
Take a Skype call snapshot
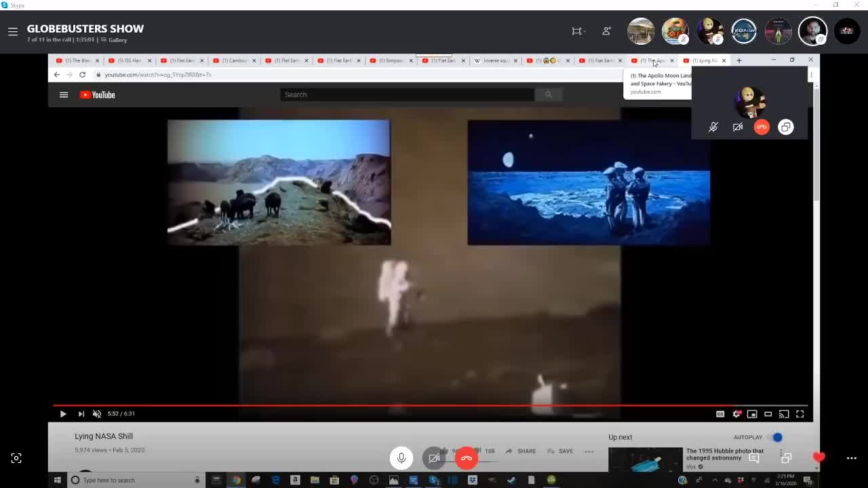[x=16, y=458]
